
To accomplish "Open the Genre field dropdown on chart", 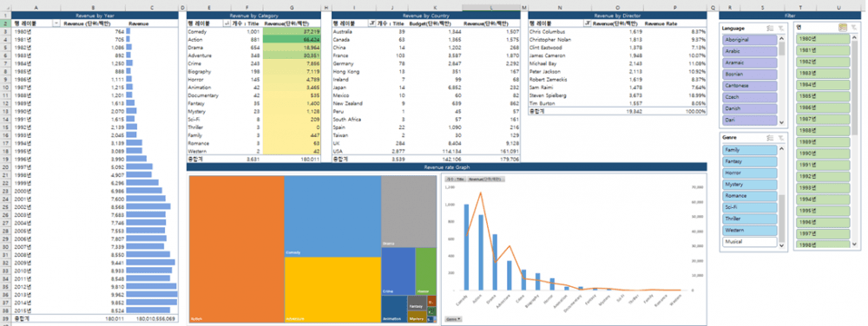I will [453, 319].
